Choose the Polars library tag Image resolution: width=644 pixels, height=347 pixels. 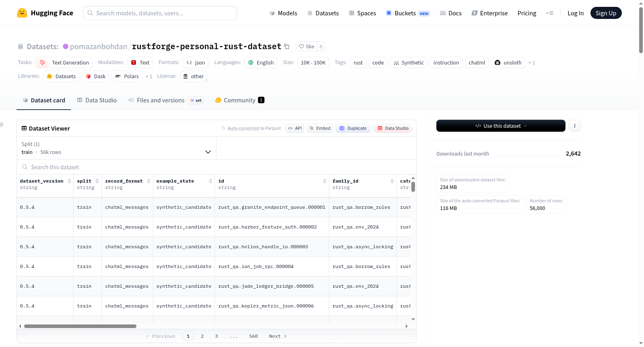click(127, 76)
